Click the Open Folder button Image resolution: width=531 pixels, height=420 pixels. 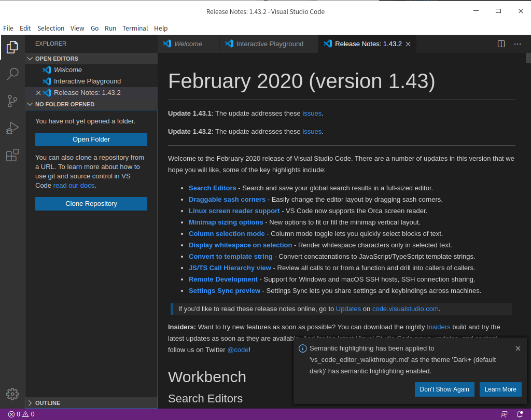point(91,139)
